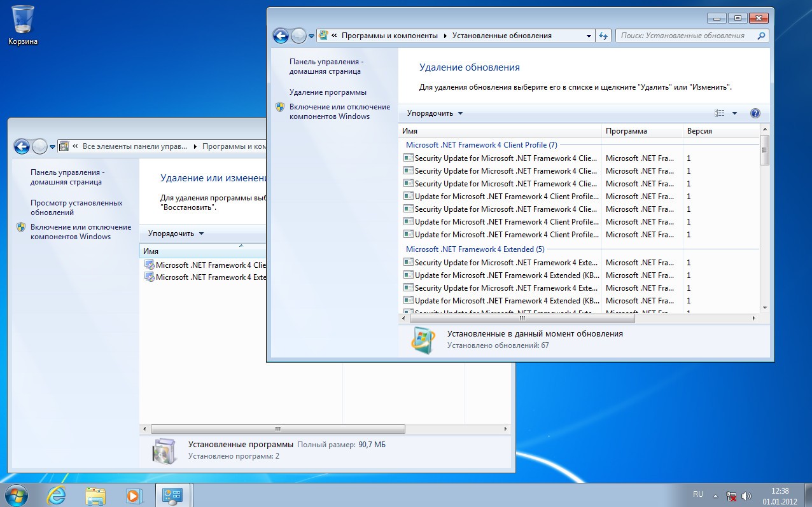Image resolution: width=812 pixels, height=507 pixels.
Task: Click the horizontal scrollbar thumb in the updates list
Action: 522,318
